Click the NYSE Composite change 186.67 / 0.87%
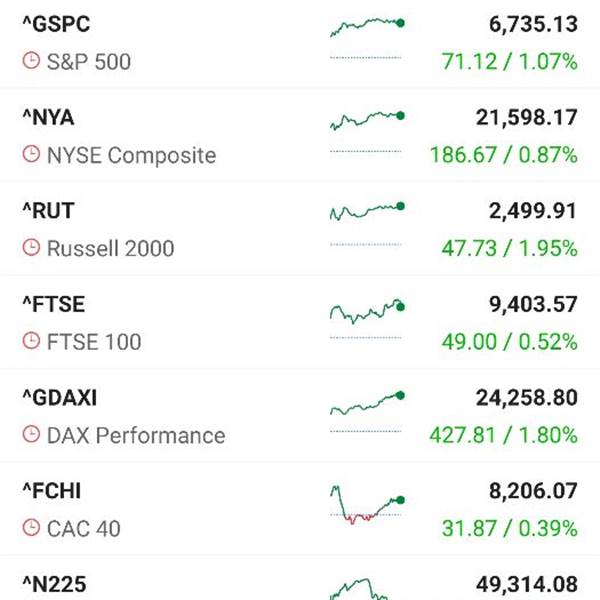 tap(503, 155)
